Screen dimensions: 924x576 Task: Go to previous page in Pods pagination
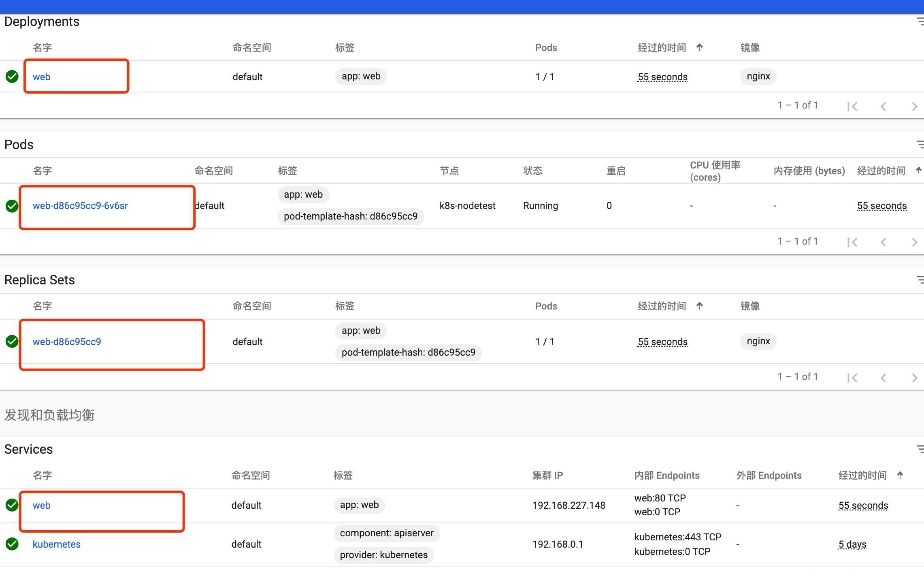click(884, 242)
